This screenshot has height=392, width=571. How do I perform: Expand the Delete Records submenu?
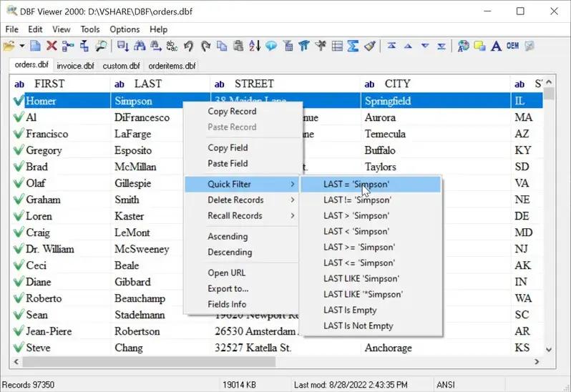pos(242,200)
